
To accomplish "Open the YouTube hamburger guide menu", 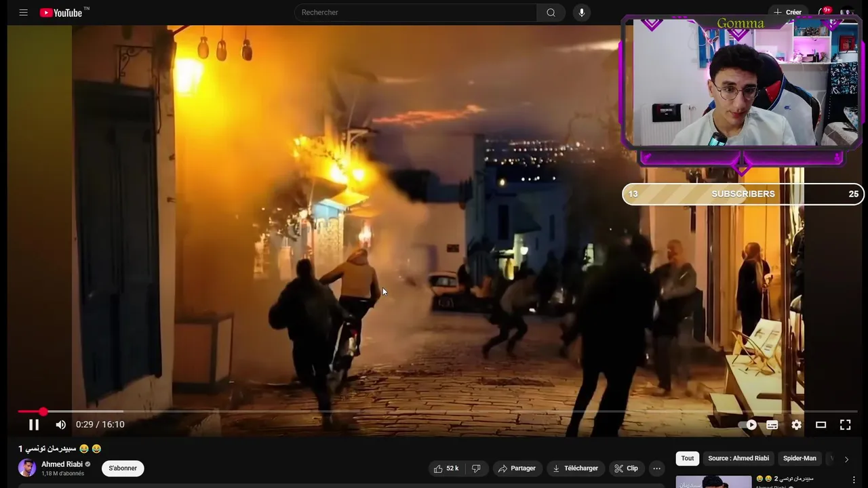I will pyautogui.click(x=24, y=12).
